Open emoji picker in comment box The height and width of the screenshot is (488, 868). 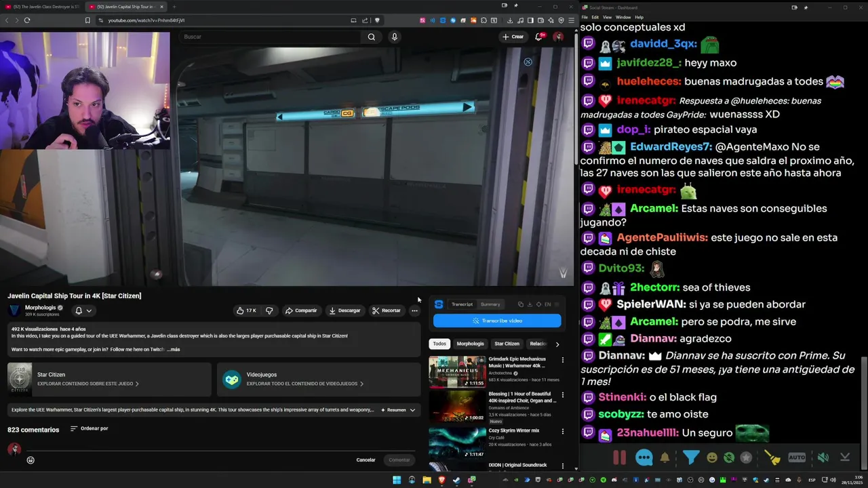pyautogui.click(x=31, y=460)
